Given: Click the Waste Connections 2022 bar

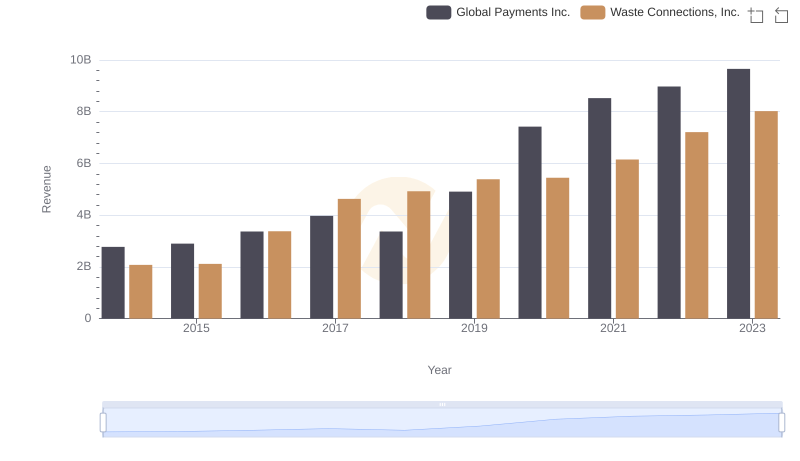Looking at the screenshot, I should pos(697,225).
